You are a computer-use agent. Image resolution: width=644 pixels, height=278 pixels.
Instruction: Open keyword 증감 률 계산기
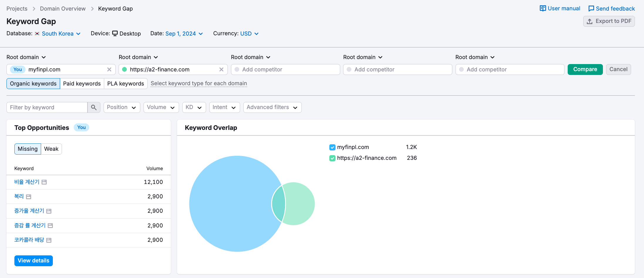30,226
